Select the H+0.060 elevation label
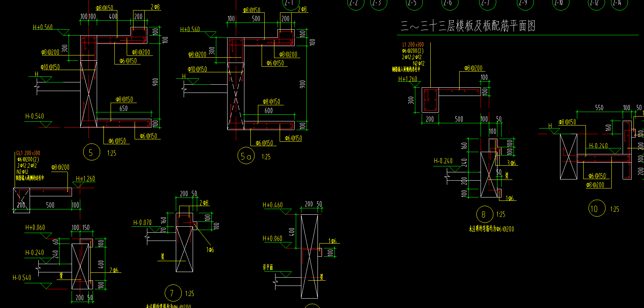 click(35, 227)
